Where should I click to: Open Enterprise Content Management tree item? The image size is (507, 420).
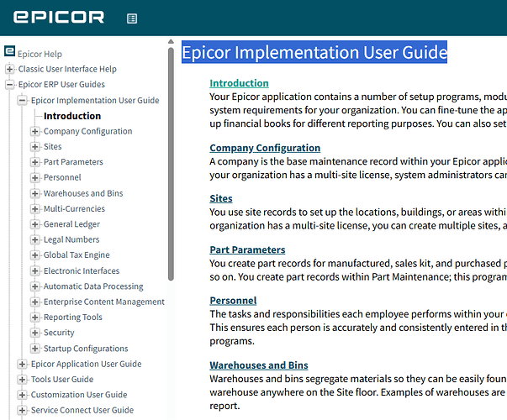[104, 302]
